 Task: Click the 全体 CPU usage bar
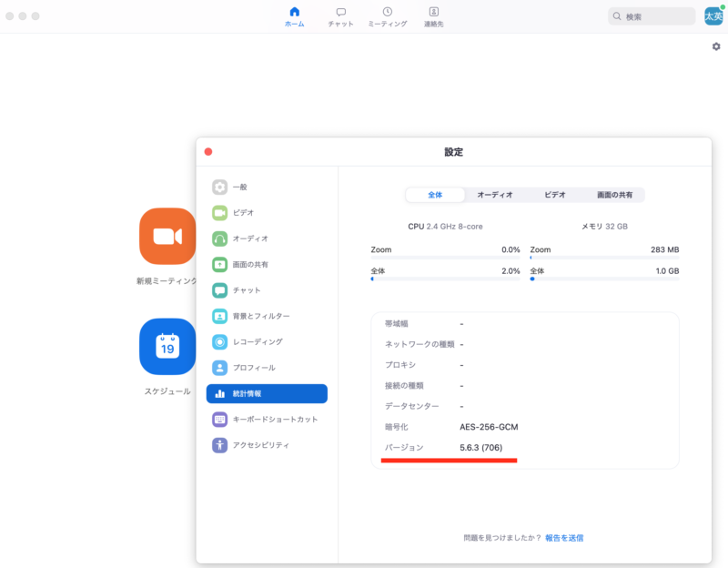pos(445,279)
